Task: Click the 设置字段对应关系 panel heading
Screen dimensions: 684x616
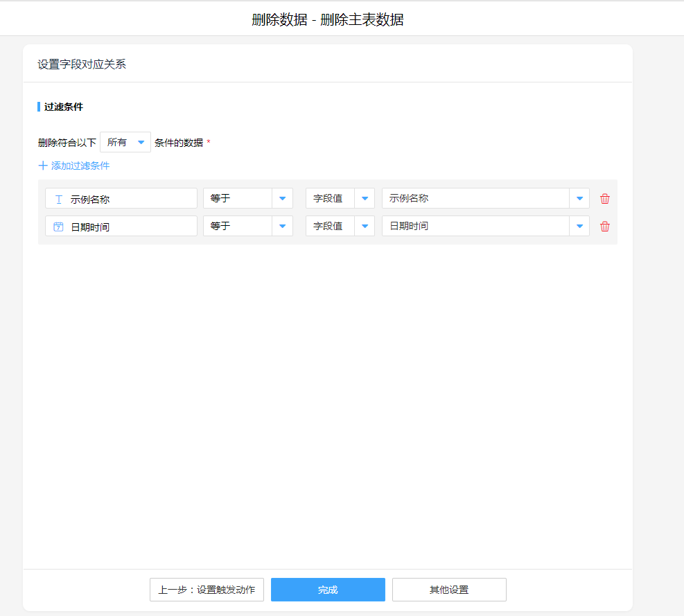Action: point(82,64)
